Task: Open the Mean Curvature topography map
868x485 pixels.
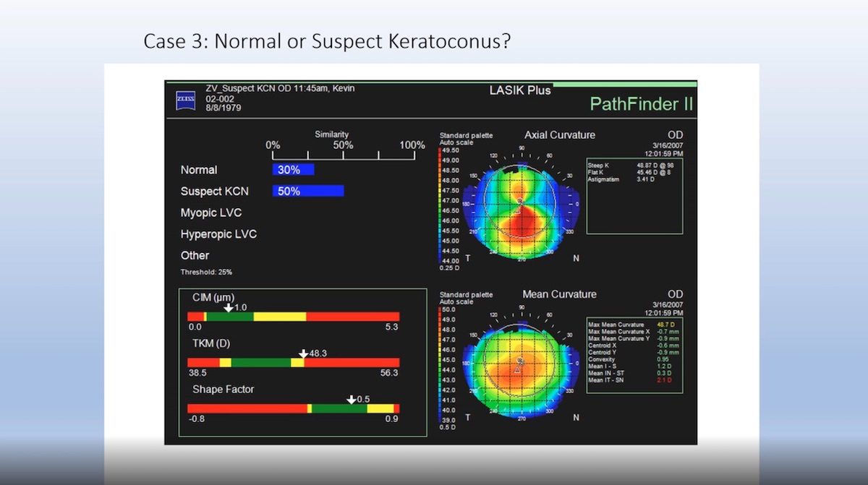Action: 520,366
